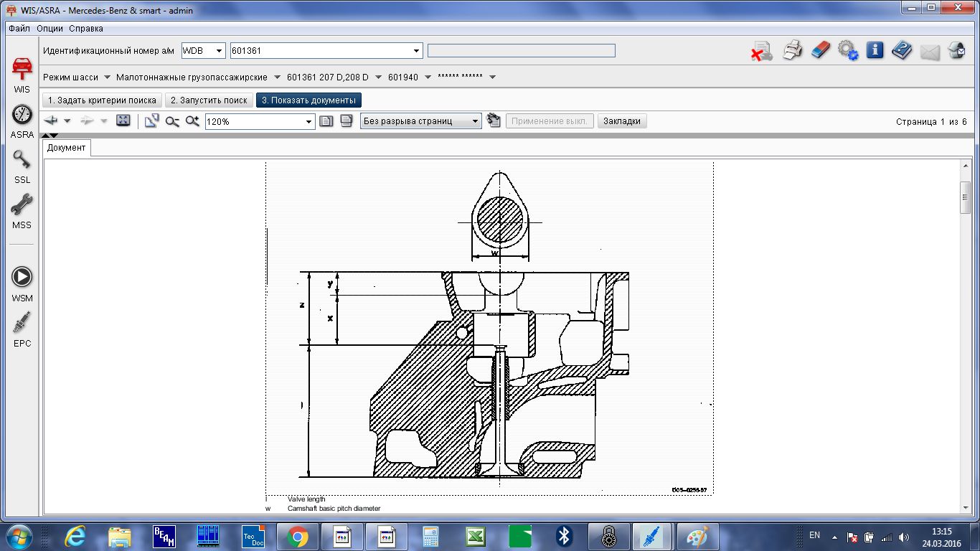Open the 120% zoom level dropdown
Screen dimensions: 980x551
pos(309,122)
